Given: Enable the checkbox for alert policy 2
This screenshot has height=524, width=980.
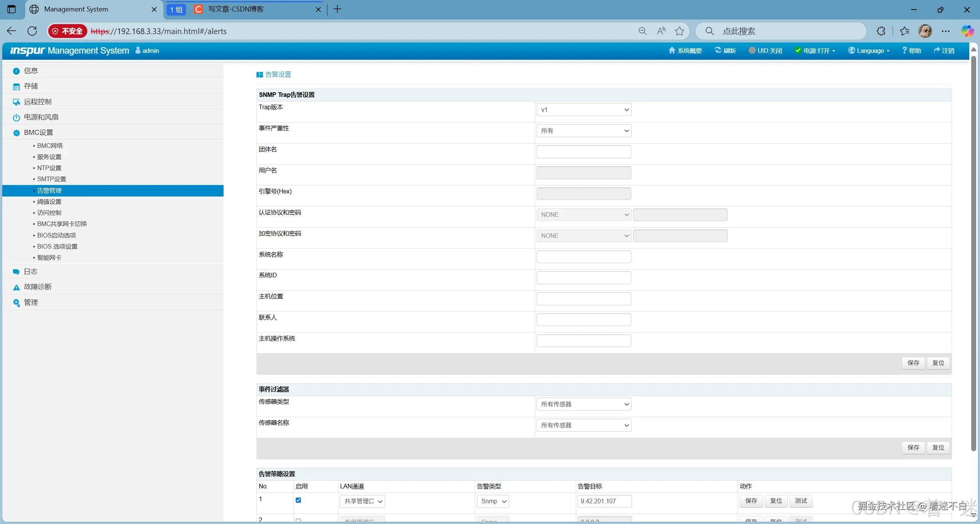Looking at the screenshot, I should point(298,520).
